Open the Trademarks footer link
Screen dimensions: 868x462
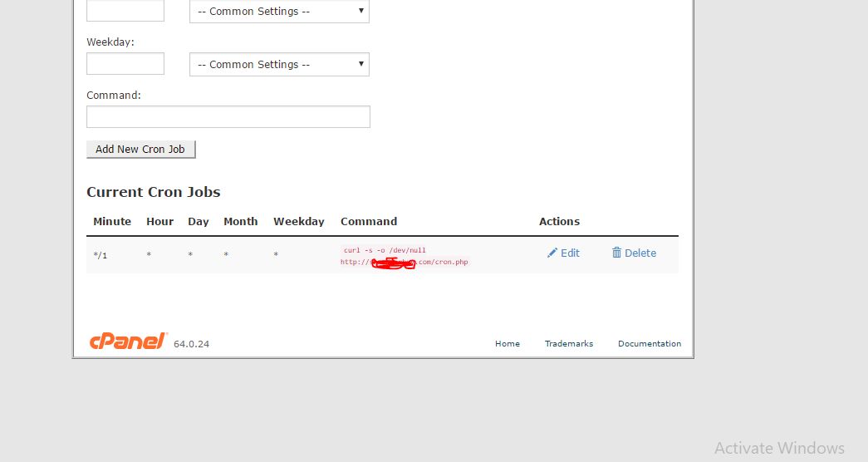point(569,343)
